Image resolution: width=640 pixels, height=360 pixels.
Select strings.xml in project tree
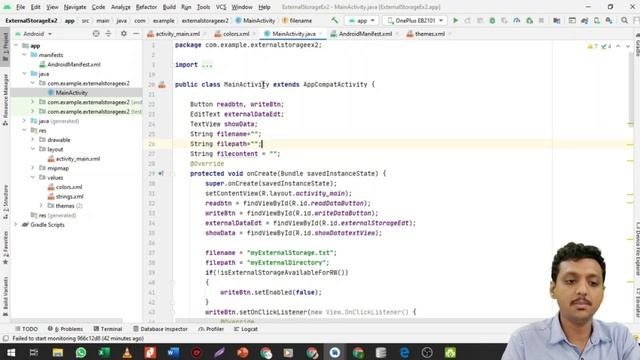coord(69,196)
